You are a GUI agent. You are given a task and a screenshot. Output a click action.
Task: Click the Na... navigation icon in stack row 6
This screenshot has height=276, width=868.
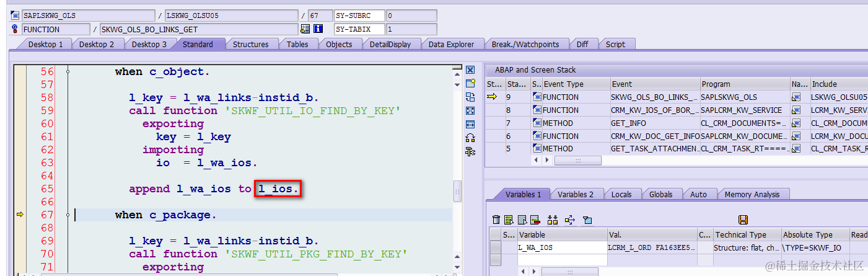point(797,136)
